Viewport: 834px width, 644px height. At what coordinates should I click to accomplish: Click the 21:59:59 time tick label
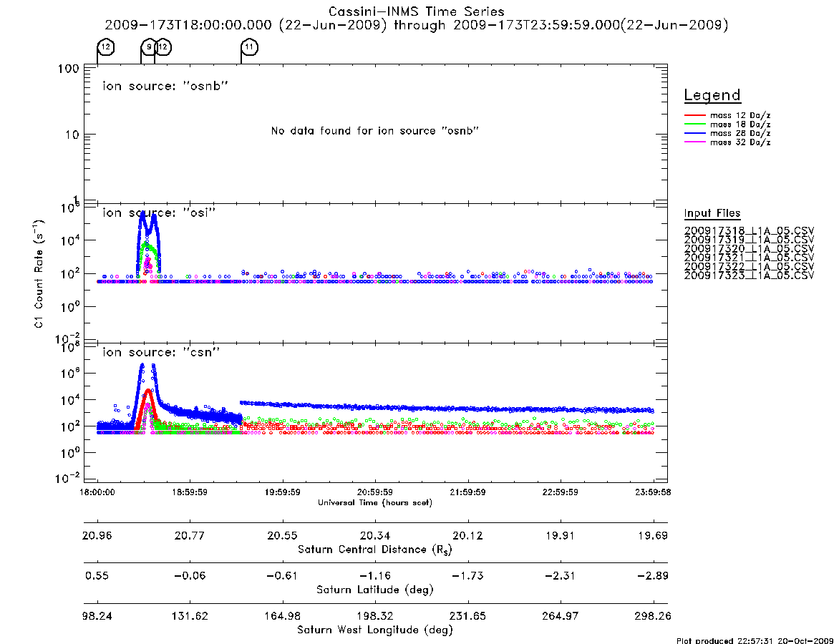point(467,492)
